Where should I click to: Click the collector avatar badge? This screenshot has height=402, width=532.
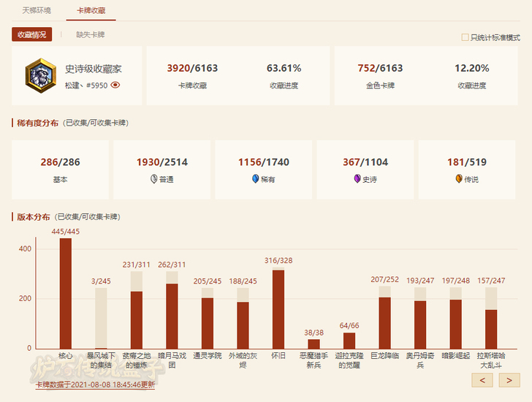tap(41, 76)
